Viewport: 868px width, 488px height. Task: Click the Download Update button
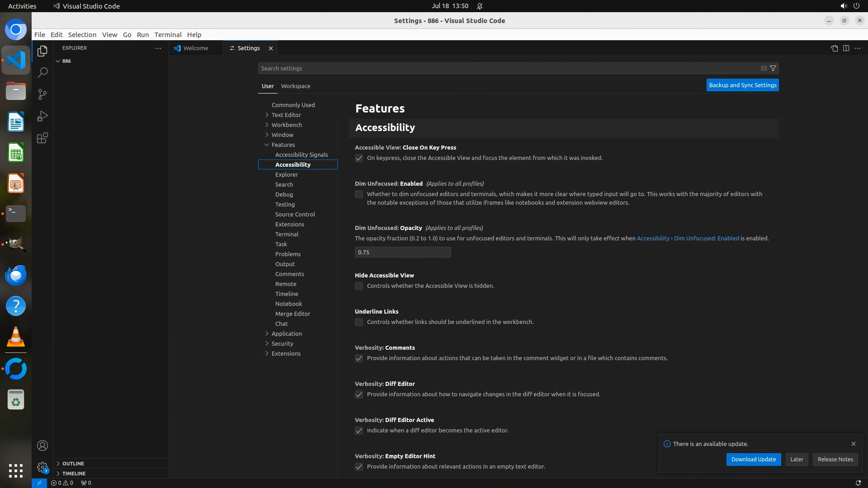tap(753, 460)
